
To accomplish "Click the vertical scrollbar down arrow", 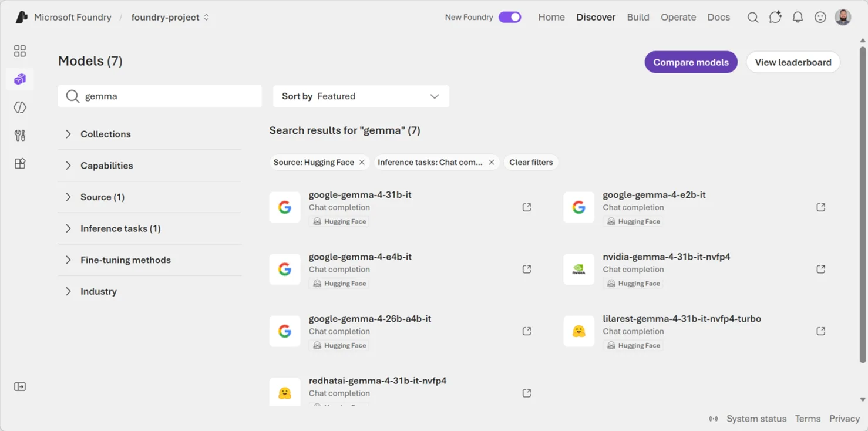I will point(863,399).
